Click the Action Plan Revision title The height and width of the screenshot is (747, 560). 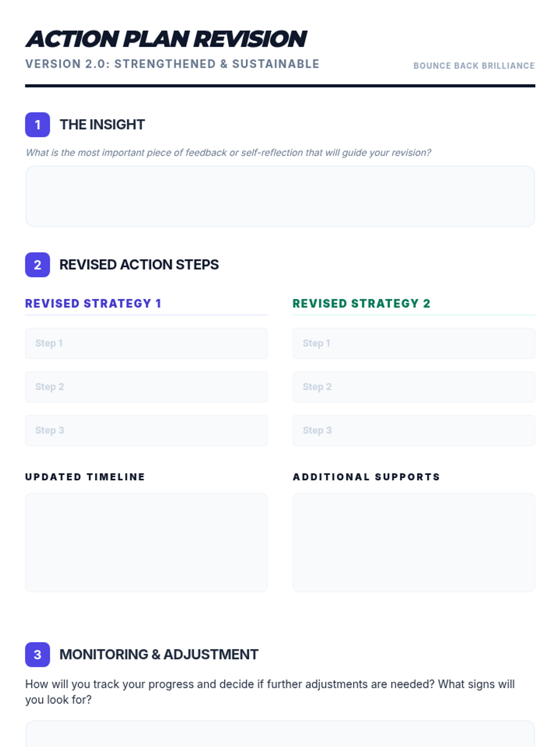coord(166,39)
